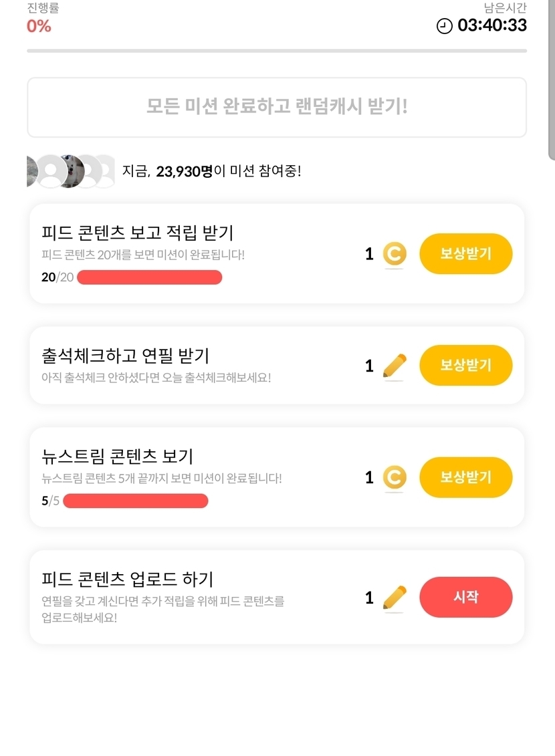
Task: Select the 출석체크하고 연필 받기 mission title
Action: coord(125,355)
